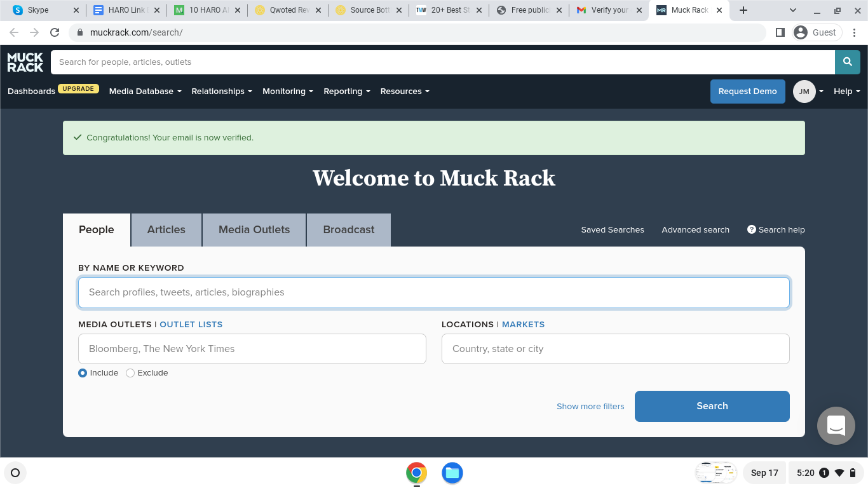
Task: Focus the Media Outlets input field
Action: tap(252, 349)
